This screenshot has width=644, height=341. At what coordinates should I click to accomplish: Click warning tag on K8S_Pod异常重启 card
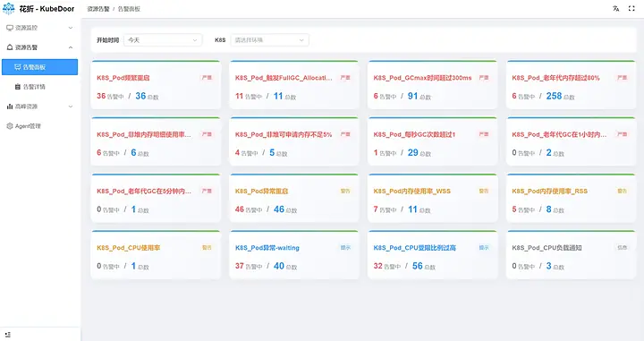click(345, 192)
